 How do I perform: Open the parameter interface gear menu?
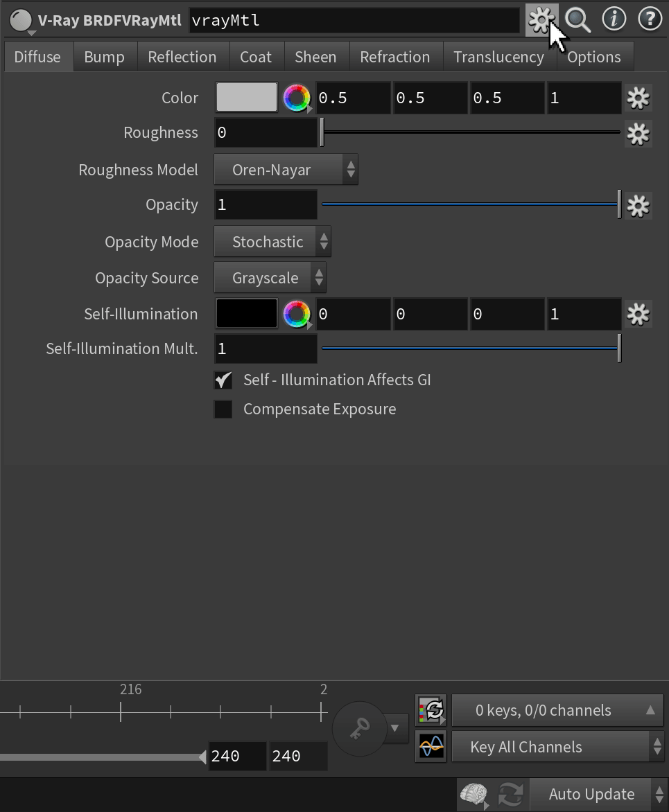coord(541,20)
